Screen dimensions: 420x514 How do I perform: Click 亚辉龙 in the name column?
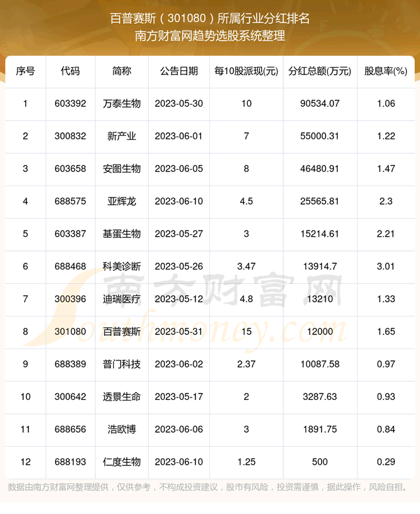click(122, 201)
